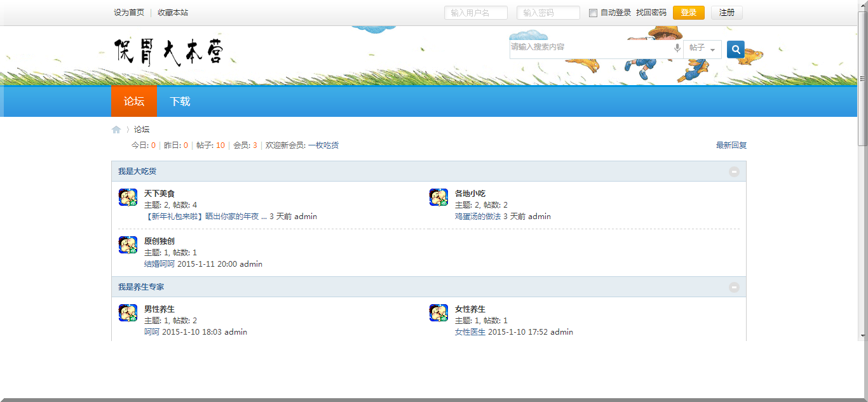Click the 注册 register button

(726, 13)
